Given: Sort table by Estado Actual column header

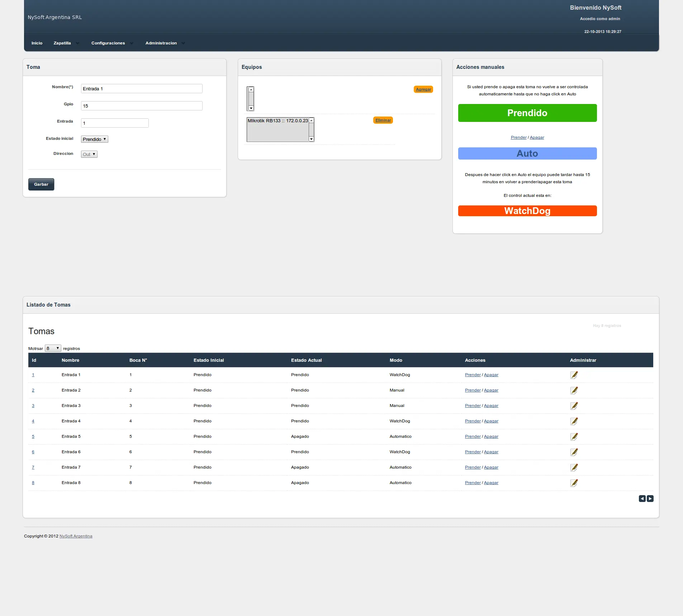Looking at the screenshot, I should [306, 360].
